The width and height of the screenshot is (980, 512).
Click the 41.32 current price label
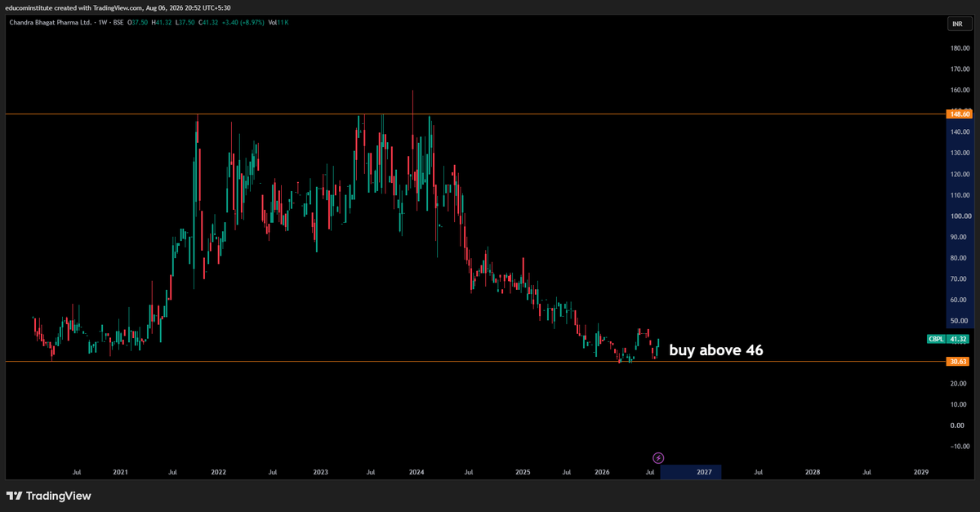pos(959,339)
